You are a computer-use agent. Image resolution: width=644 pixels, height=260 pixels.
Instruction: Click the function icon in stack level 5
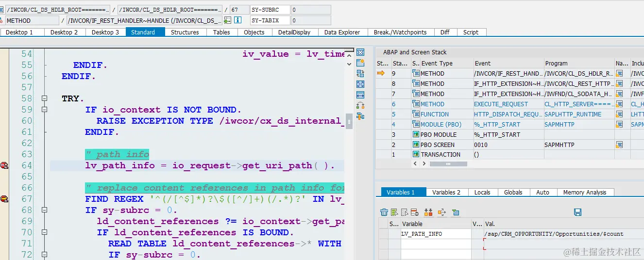(x=416, y=114)
